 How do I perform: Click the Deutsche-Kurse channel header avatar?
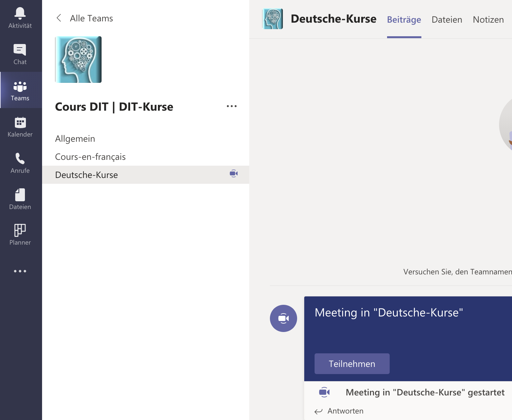click(x=273, y=19)
